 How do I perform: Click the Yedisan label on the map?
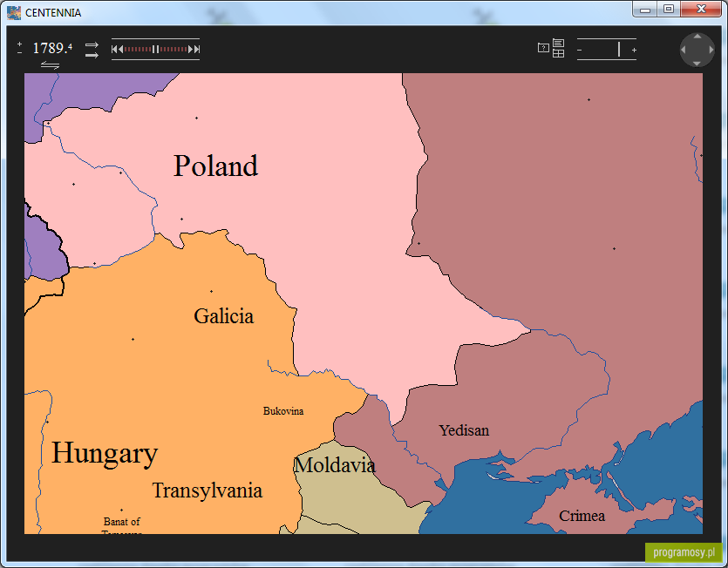(x=464, y=430)
